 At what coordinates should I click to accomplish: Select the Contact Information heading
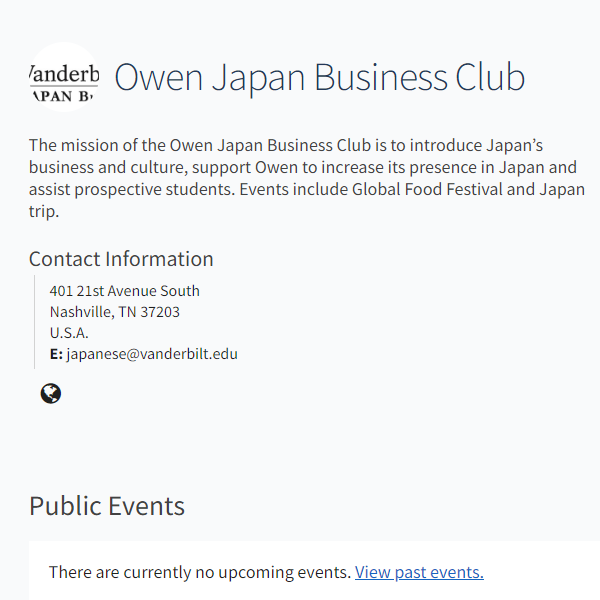click(121, 259)
